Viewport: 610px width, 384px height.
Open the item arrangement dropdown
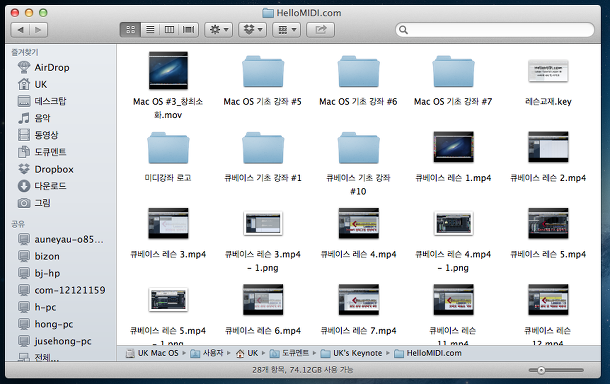pos(287,30)
